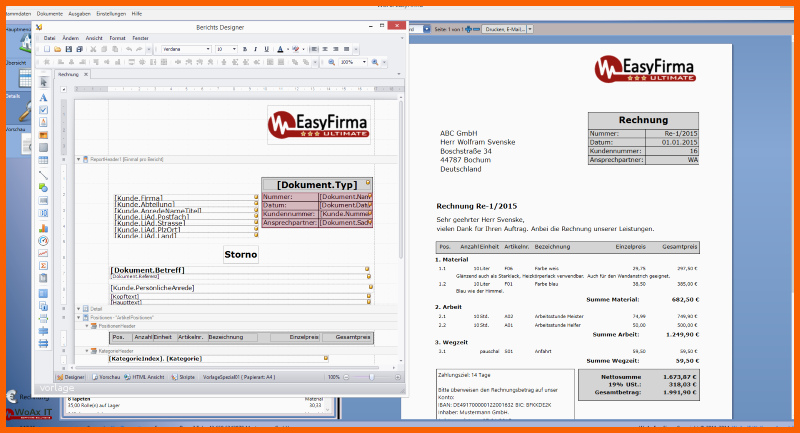Toggle italic formatting
This screenshot has height=433, width=800.
point(256,49)
